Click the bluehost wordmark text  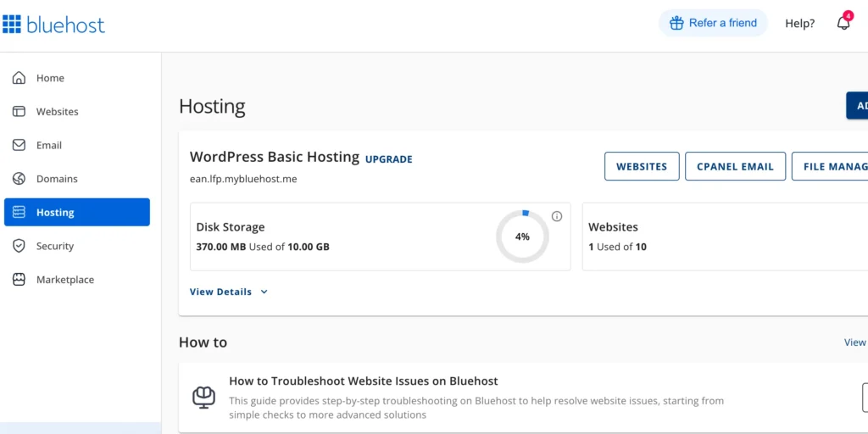(x=65, y=25)
